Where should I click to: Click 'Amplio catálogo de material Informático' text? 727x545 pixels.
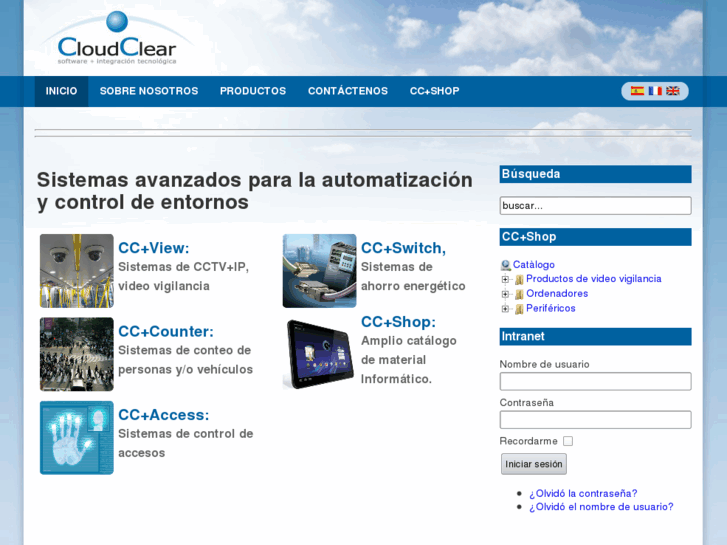[x=408, y=360]
